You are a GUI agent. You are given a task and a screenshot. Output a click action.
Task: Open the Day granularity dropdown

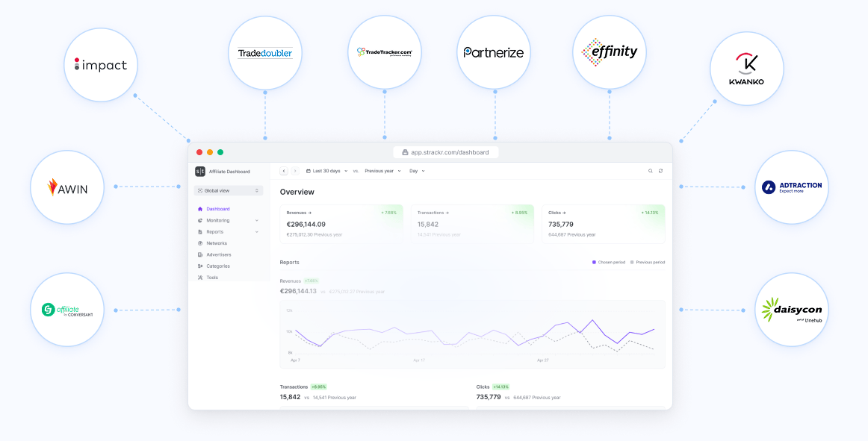click(x=417, y=171)
